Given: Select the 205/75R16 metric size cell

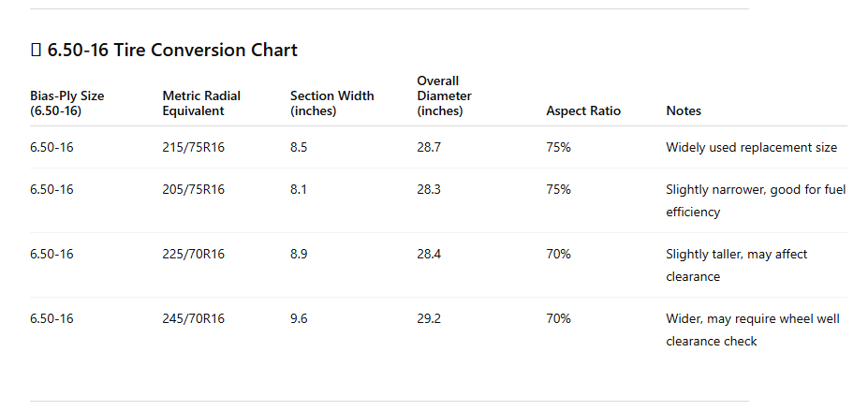Looking at the screenshot, I should click(x=194, y=189).
